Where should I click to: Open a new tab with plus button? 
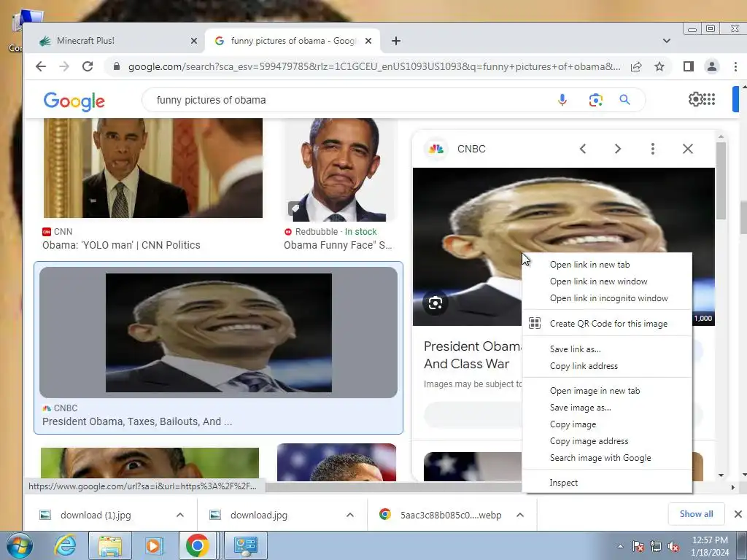[396, 41]
